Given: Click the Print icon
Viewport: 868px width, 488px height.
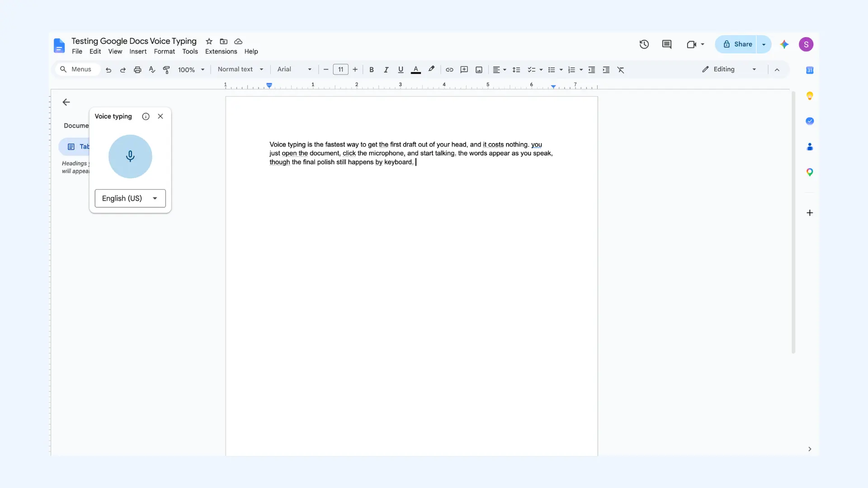Looking at the screenshot, I should click(137, 70).
